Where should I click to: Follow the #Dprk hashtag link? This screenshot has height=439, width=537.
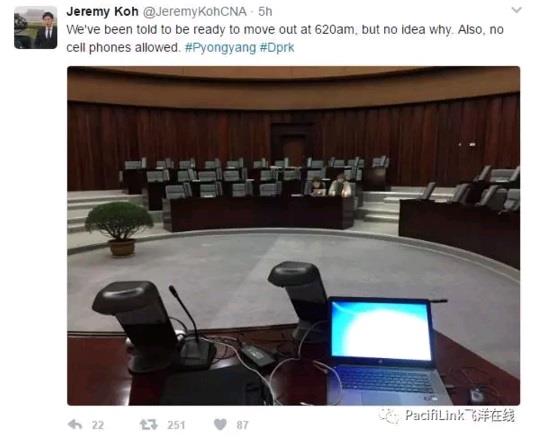click(x=277, y=48)
